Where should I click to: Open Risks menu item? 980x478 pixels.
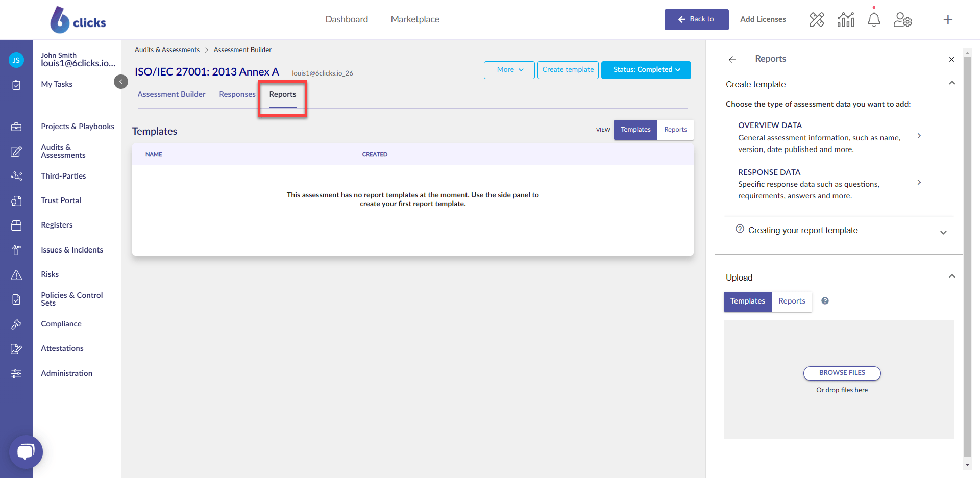(50, 274)
